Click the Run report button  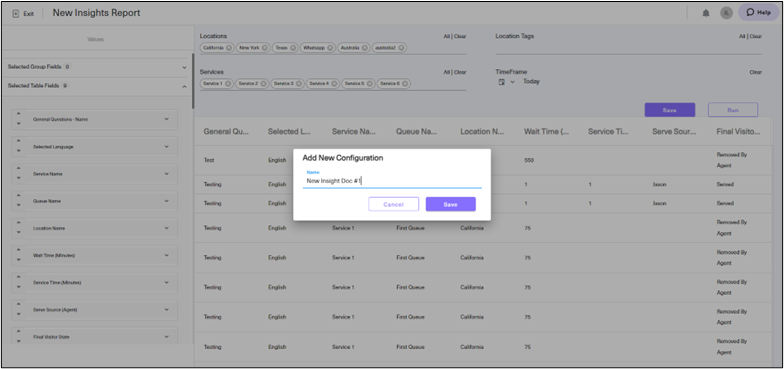(x=732, y=110)
